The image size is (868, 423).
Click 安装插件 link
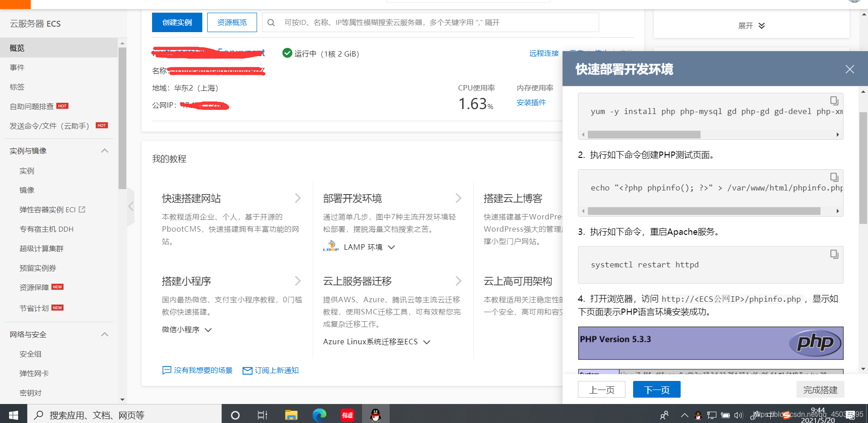click(x=531, y=103)
